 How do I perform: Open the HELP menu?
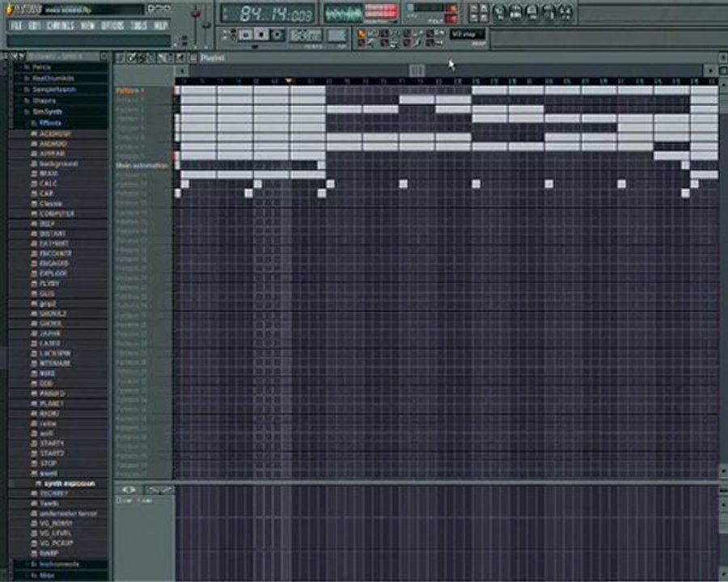(161, 25)
